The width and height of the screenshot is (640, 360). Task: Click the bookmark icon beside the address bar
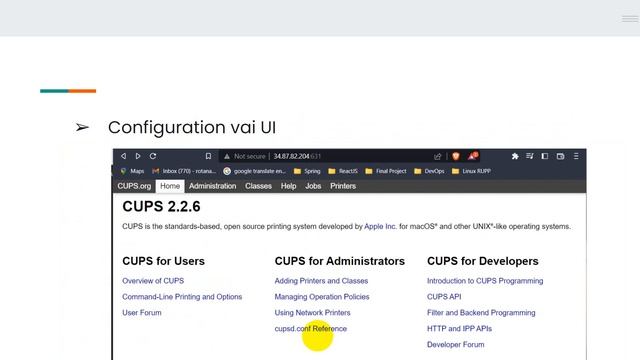(x=208, y=156)
